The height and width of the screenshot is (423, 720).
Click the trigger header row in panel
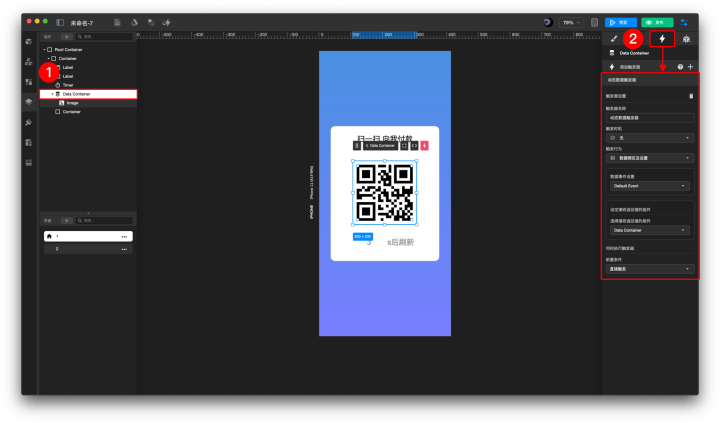[650, 80]
